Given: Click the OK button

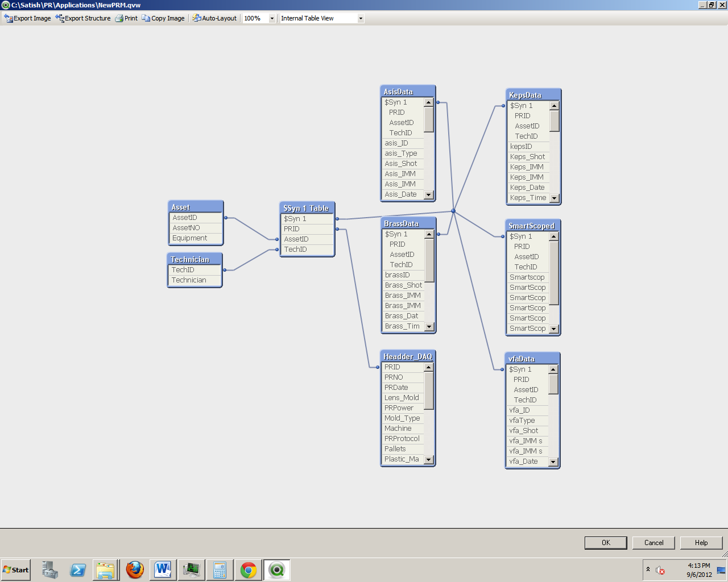Looking at the screenshot, I should click(x=606, y=543).
